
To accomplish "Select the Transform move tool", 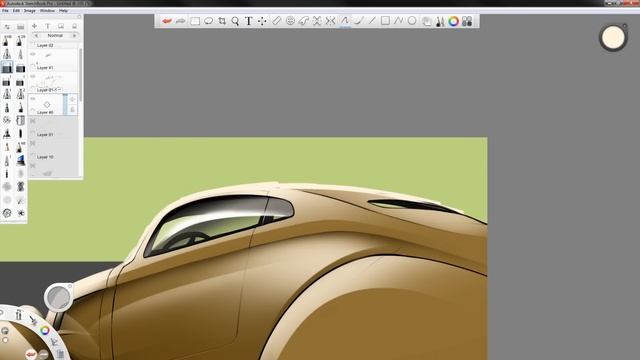I will (262, 21).
